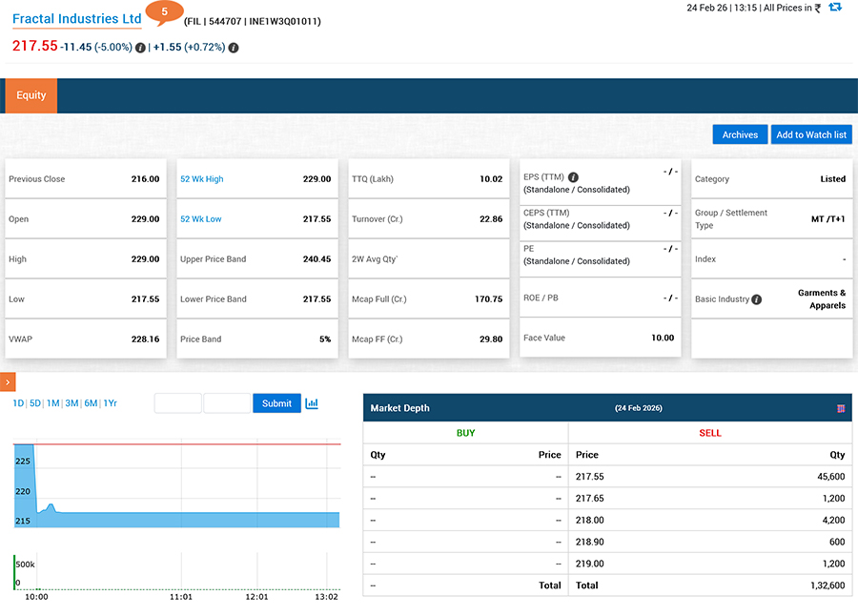Open the 52 Wk Low link
Viewport: 858px width, 616px height.
[201, 219]
